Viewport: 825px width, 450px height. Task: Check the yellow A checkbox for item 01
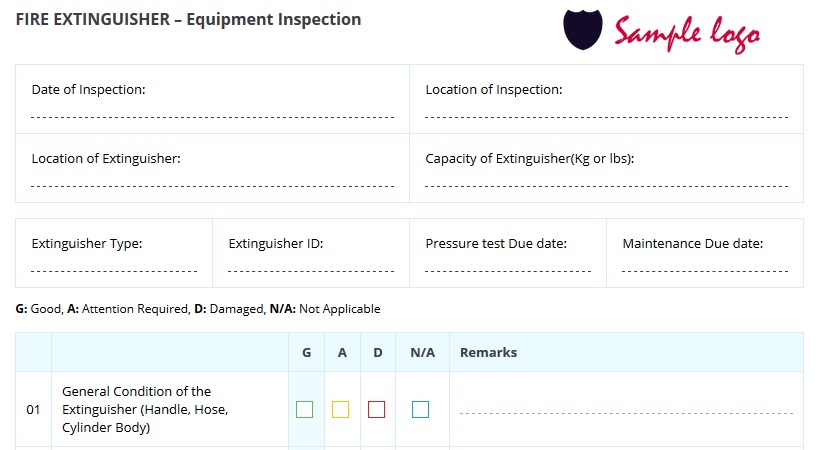(340, 409)
